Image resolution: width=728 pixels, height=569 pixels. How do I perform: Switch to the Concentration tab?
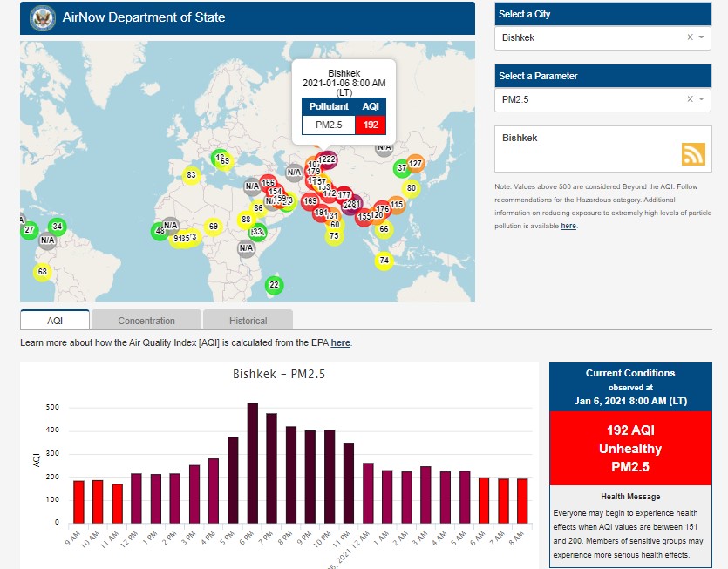point(146,321)
